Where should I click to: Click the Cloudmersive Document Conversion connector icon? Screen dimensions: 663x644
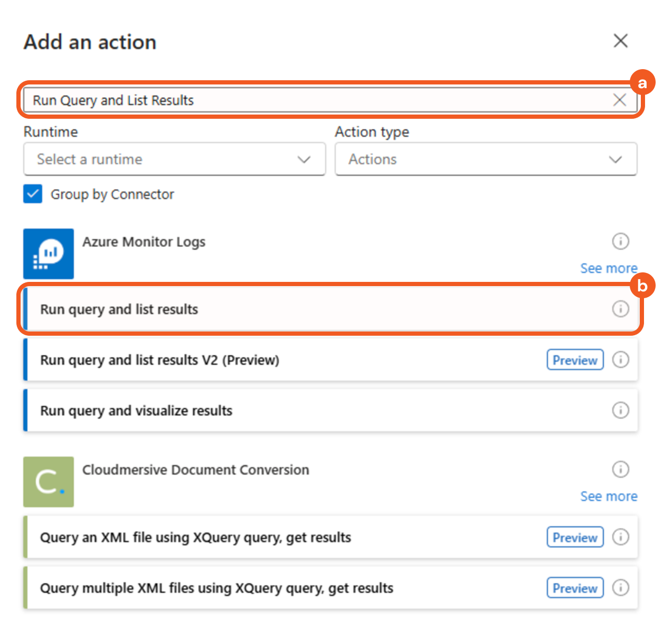click(x=49, y=481)
